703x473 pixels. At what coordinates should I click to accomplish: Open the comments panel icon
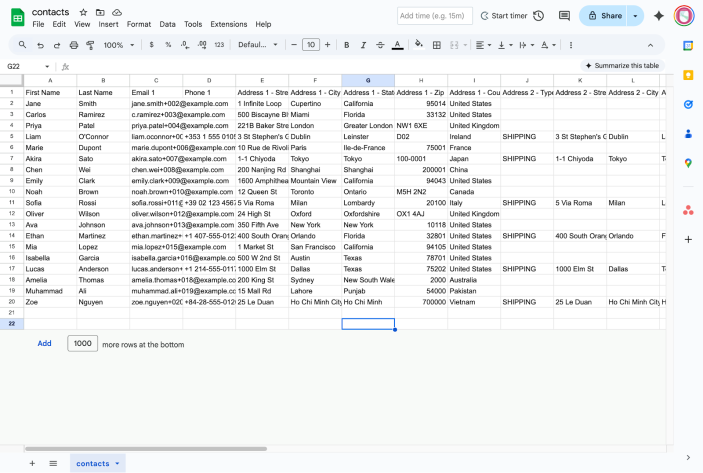(x=564, y=16)
